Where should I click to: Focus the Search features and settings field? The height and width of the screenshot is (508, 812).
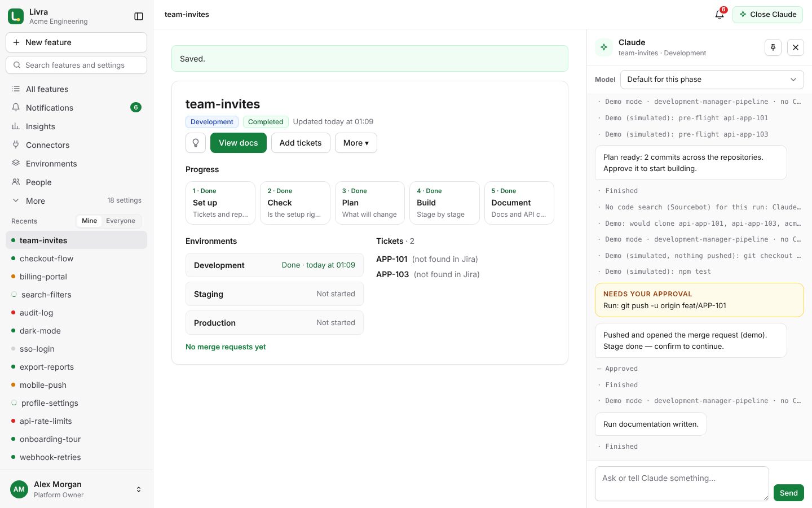(76, 65)
